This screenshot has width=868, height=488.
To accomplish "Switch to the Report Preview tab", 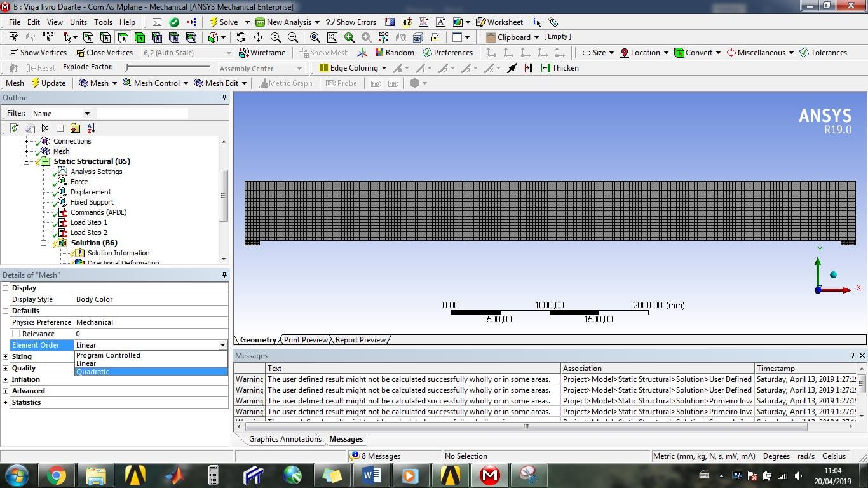I will coord(360,340).
